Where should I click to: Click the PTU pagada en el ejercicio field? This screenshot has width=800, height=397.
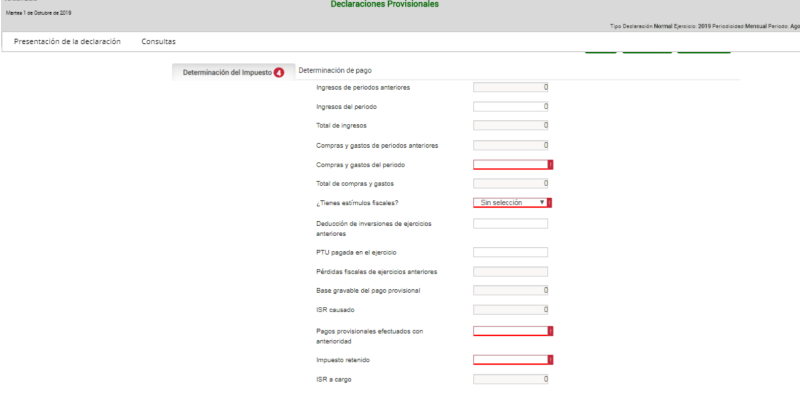point(510,252)
